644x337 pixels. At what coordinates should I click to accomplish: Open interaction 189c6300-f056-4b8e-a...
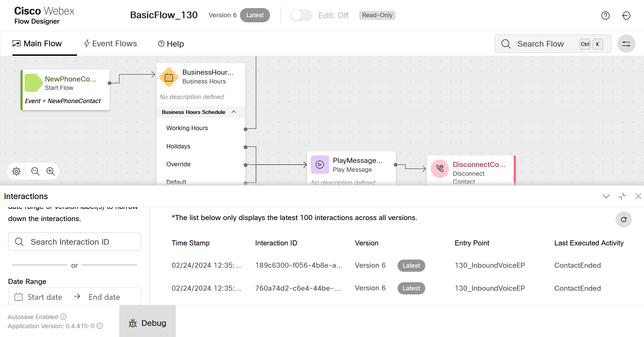[299, 265]
